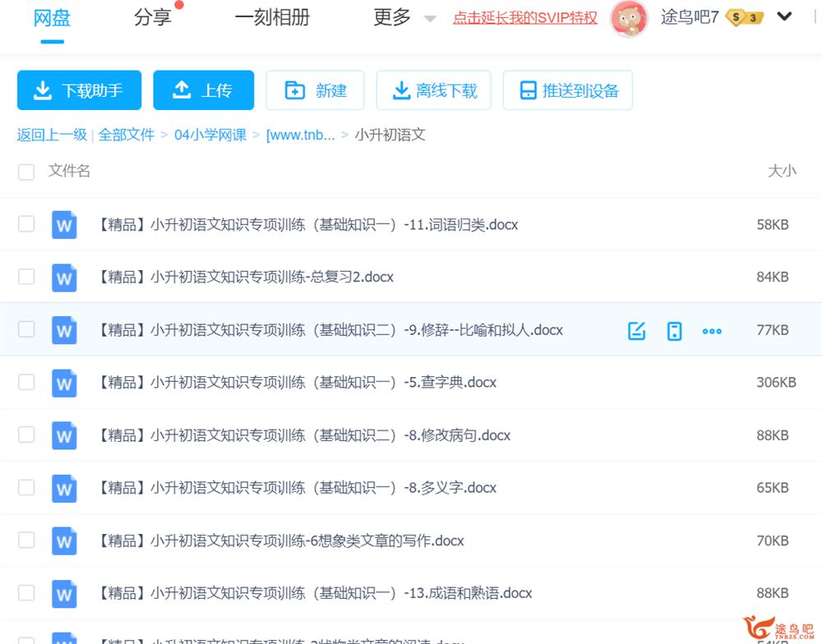Open the three-dots more options on the hovered row

712,330
